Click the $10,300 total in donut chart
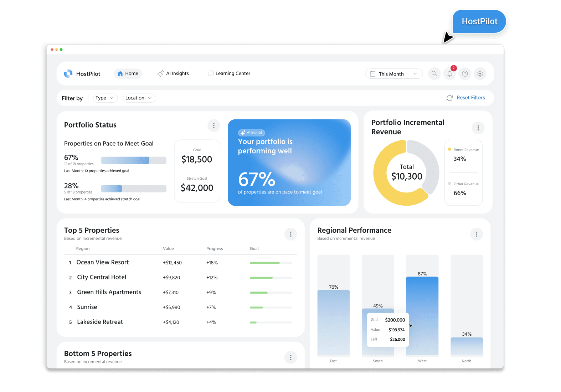The image size is (561, 392). [x=407, y=176]
